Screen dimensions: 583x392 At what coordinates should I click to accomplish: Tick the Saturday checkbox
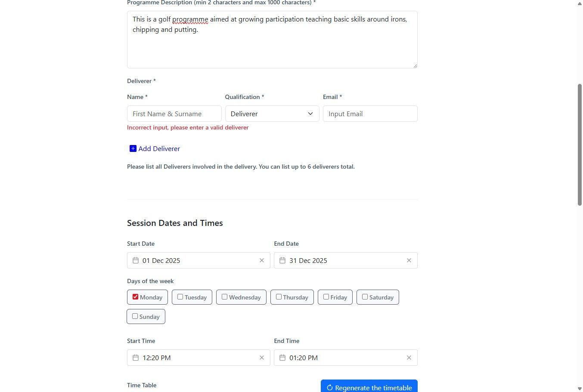[x=365, y=297]
